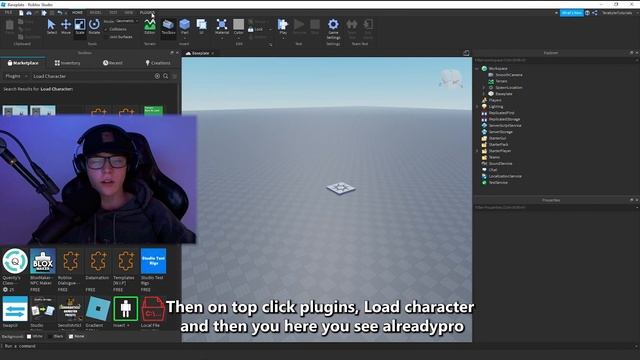Collapse the Workspace tree node

click(477, 69)
